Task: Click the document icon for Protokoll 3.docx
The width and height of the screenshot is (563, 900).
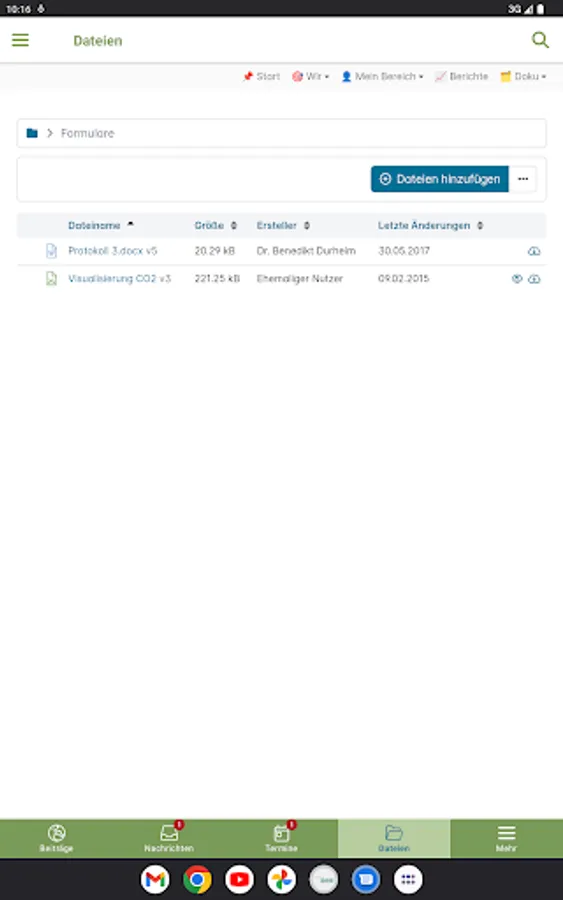Action: point(51,251)
